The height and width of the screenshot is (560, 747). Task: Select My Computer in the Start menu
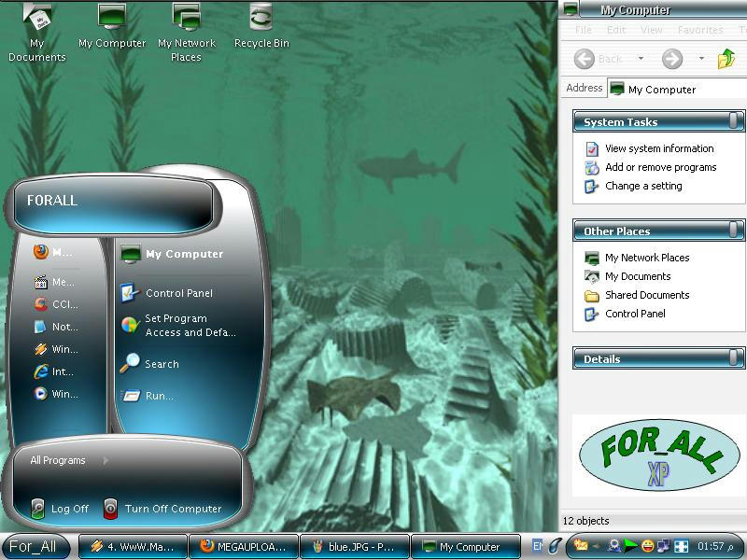(172, 254)
